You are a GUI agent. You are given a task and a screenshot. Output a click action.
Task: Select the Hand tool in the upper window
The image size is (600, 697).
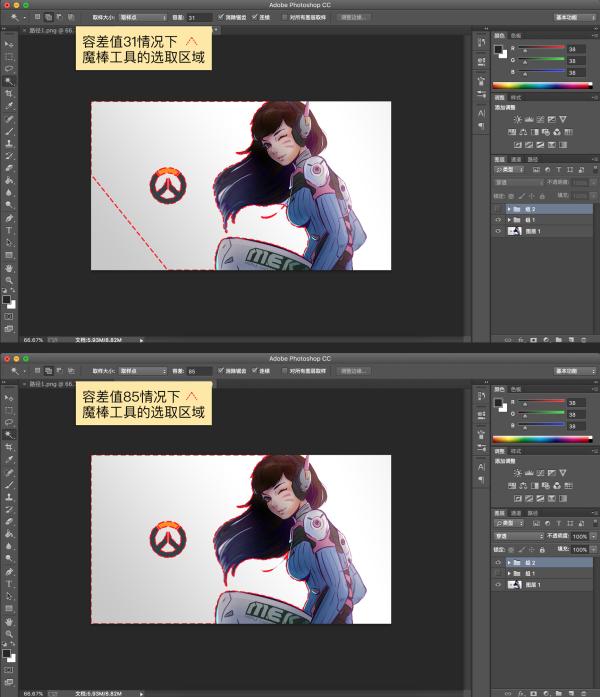pyautogui.click(x=8, y=268)
